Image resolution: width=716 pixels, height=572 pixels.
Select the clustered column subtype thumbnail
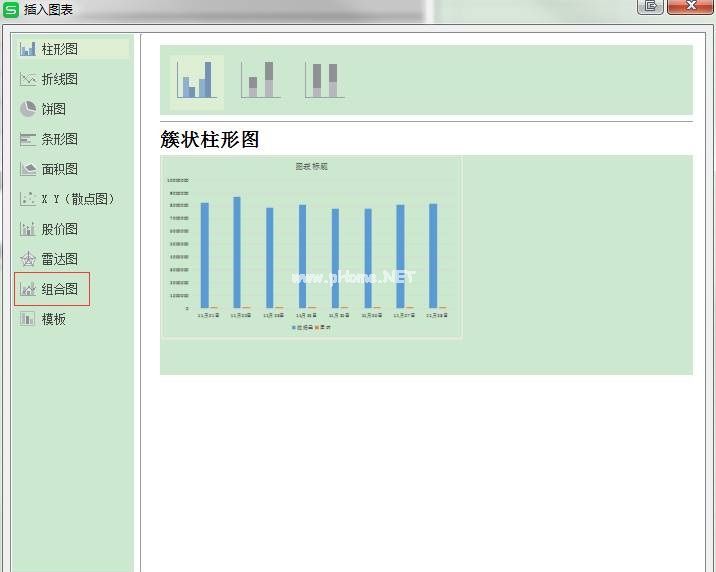coord(196,80)
